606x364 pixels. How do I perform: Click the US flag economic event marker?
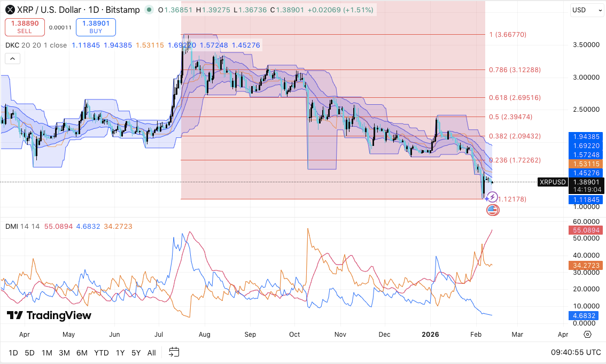point(493,210)
